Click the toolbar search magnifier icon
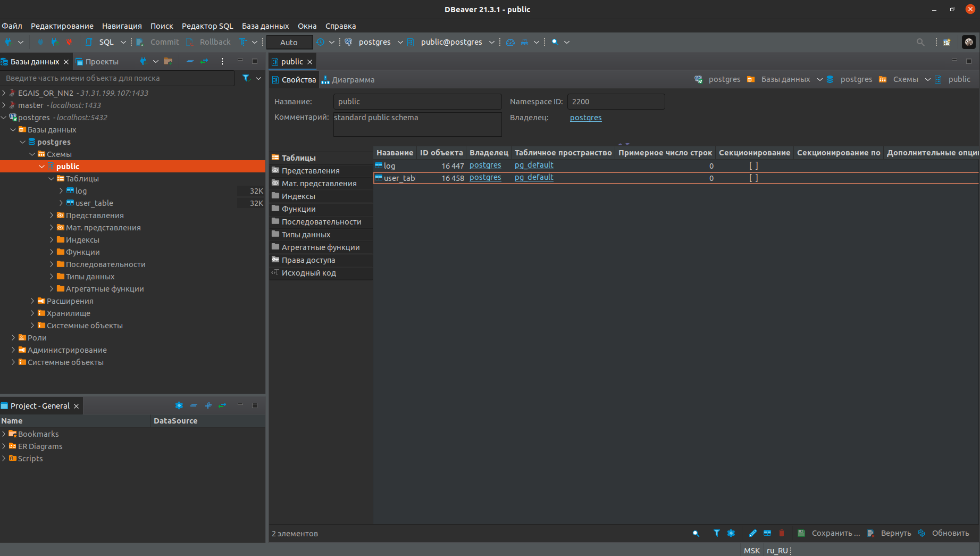 tap(555, 42)
